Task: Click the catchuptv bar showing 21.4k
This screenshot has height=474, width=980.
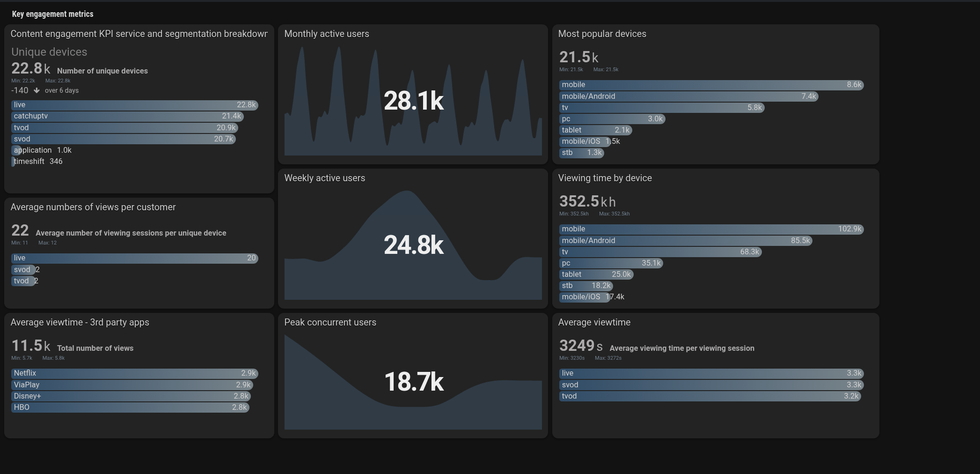Action: (x=126, y=116)
